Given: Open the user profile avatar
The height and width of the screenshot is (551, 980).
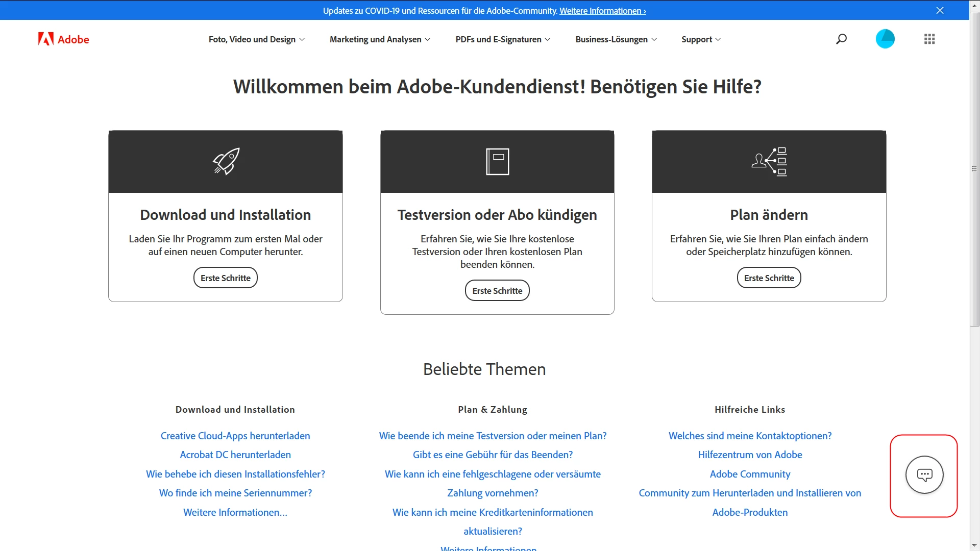Looking at the screenshot, I should [x=885, y=39].
